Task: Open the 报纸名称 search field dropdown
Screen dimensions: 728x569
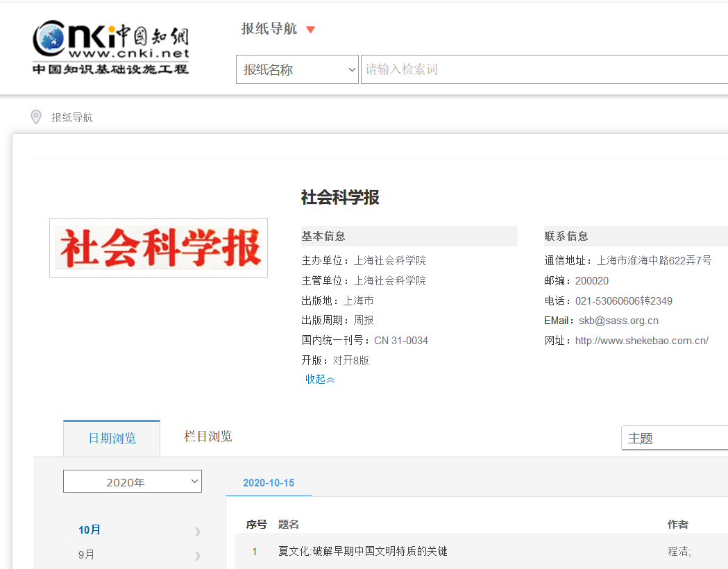Action: [x=297, y=69]
